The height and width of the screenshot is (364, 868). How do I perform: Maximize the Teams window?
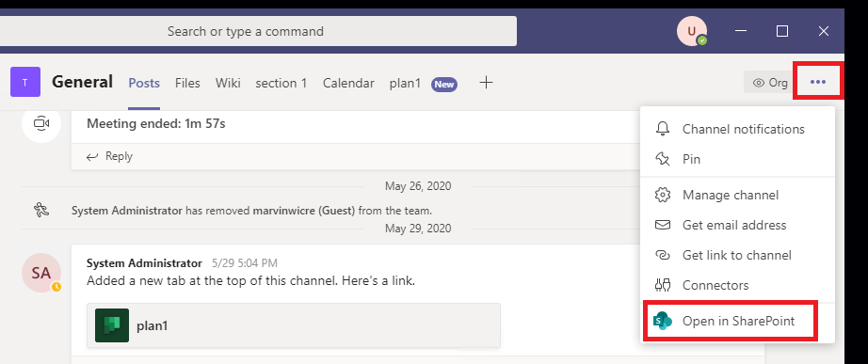click(x=782, y=31)
